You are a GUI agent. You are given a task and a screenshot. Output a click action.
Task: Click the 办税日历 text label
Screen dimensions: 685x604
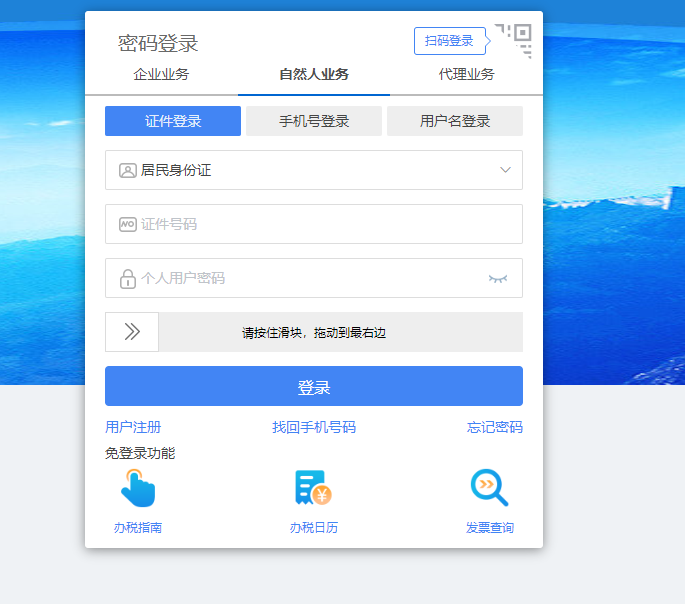point(314,528)
